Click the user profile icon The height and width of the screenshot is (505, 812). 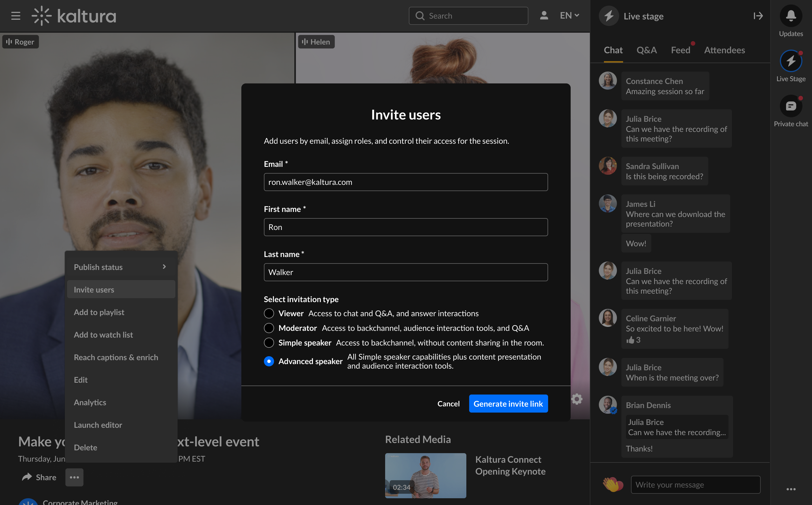tap(544, 16)
